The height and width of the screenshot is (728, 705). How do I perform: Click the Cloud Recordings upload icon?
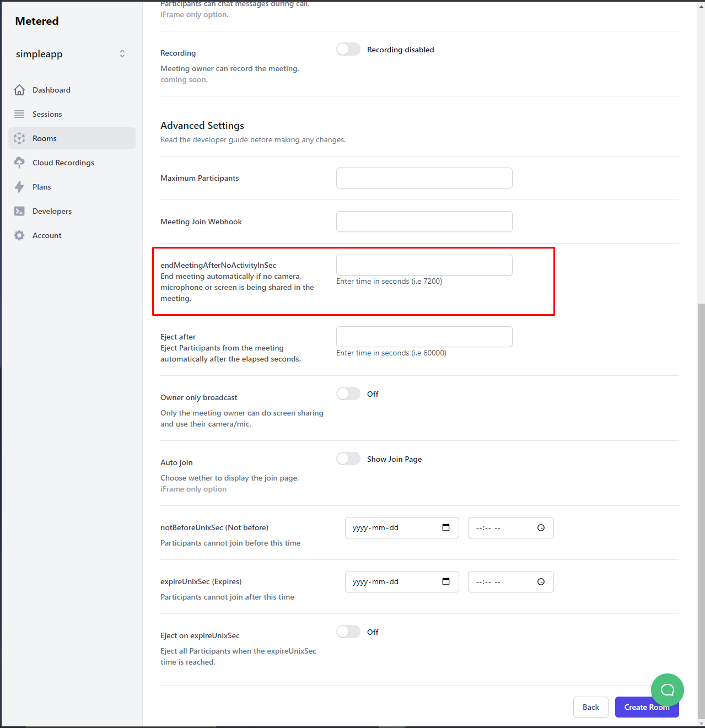(19, 163)
